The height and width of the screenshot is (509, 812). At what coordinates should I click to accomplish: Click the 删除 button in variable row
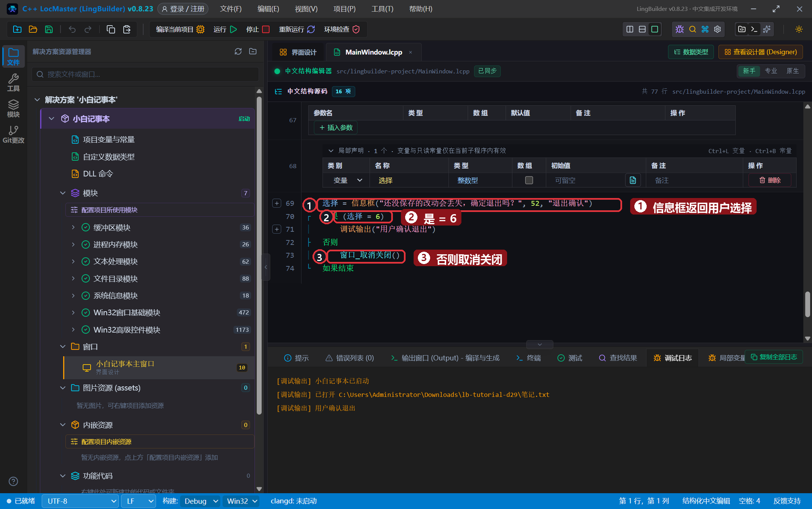coord(770,180)
